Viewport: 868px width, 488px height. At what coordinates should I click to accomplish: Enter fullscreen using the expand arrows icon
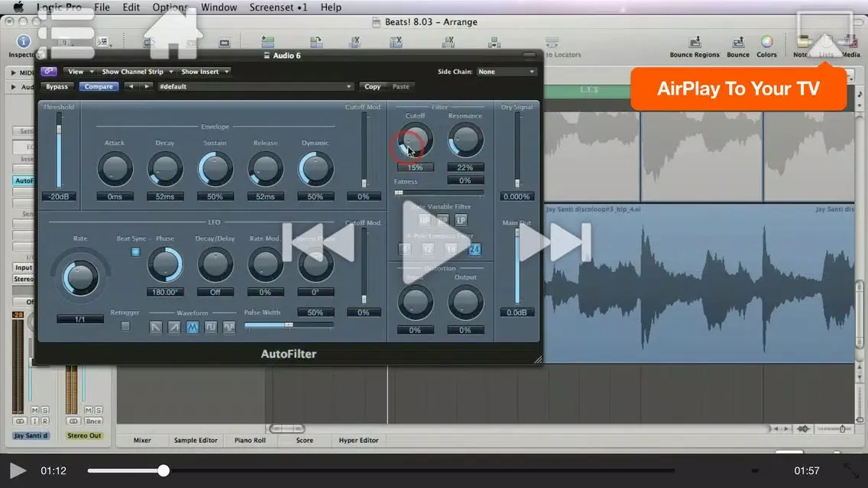850,470
